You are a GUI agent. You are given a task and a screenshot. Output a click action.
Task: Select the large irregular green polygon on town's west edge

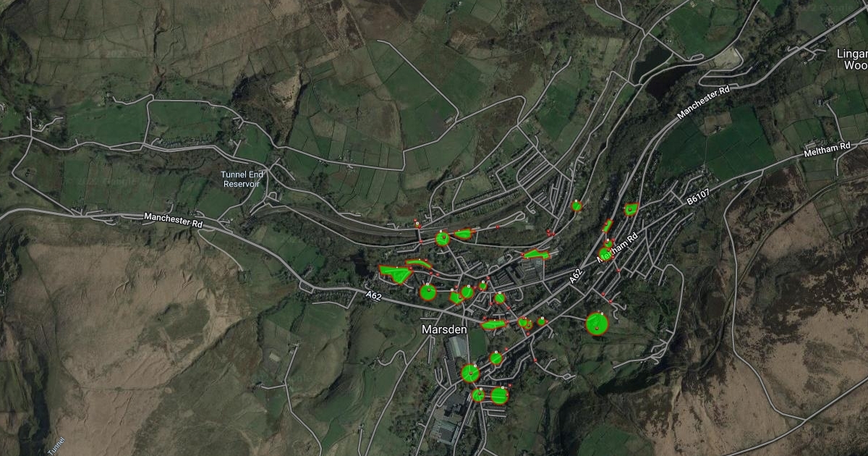(395, 274)
